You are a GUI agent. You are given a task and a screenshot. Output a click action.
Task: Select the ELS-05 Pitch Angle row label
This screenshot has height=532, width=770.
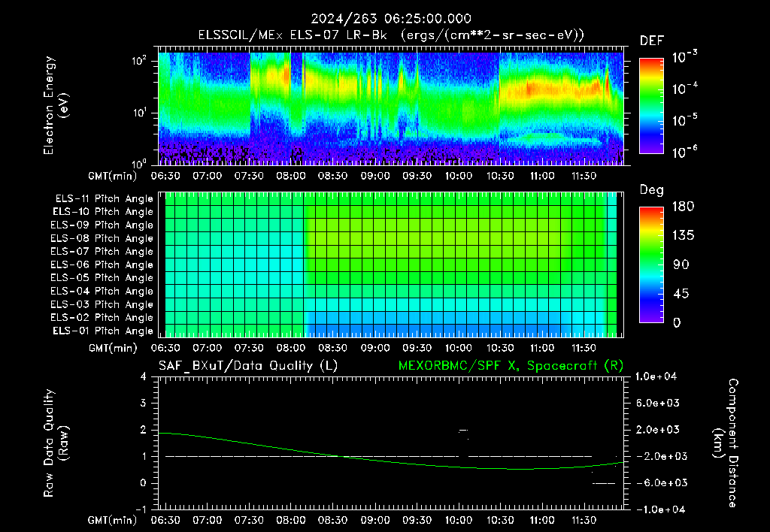(102, 278)
